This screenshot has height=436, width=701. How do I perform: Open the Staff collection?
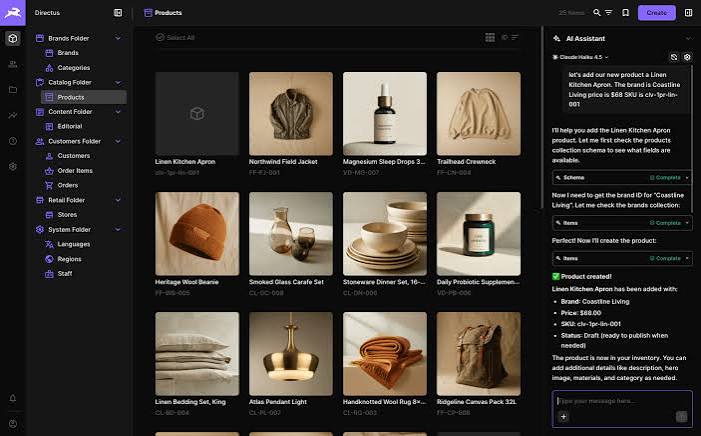(64, 274)
